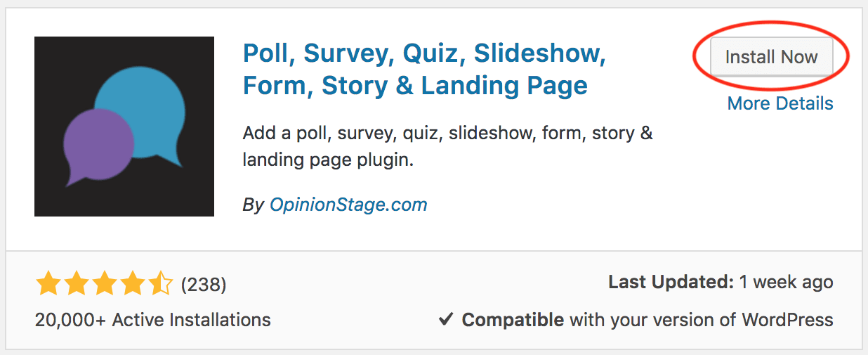
Task: Select the second rating star
Action: 77,284
